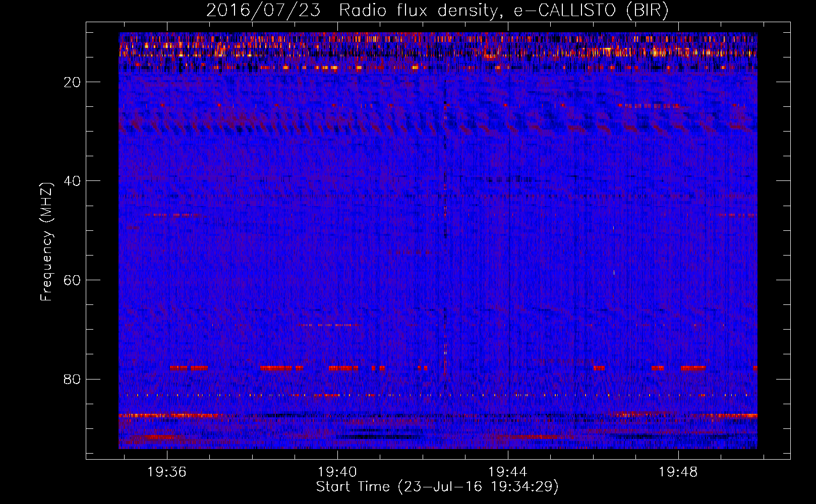Click the 19:48 time tick label

click(678, 472)
